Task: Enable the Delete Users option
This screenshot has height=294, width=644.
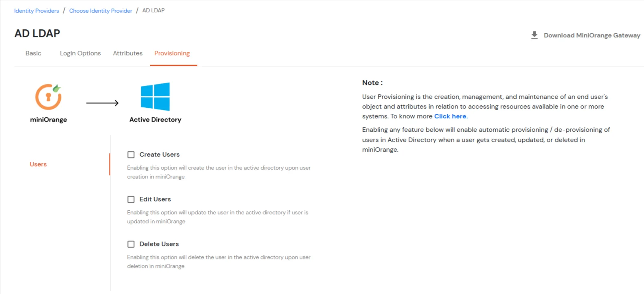Action: click(131, 244)
